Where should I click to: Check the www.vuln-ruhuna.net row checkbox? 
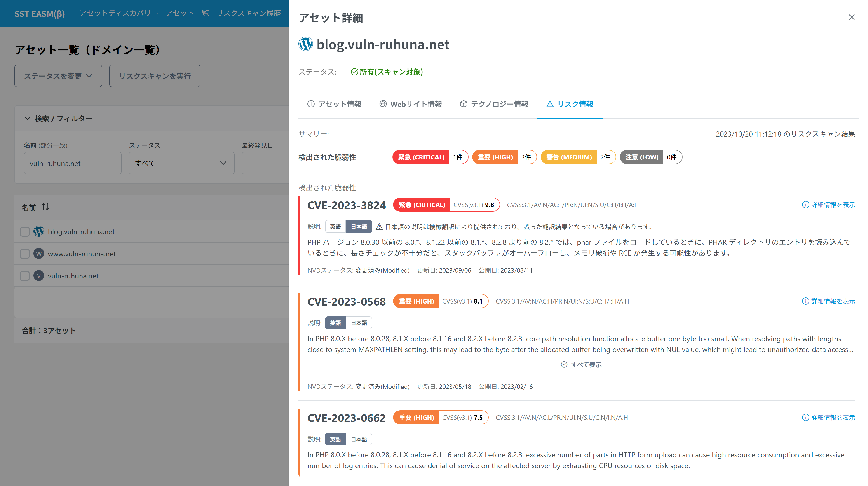25,254
